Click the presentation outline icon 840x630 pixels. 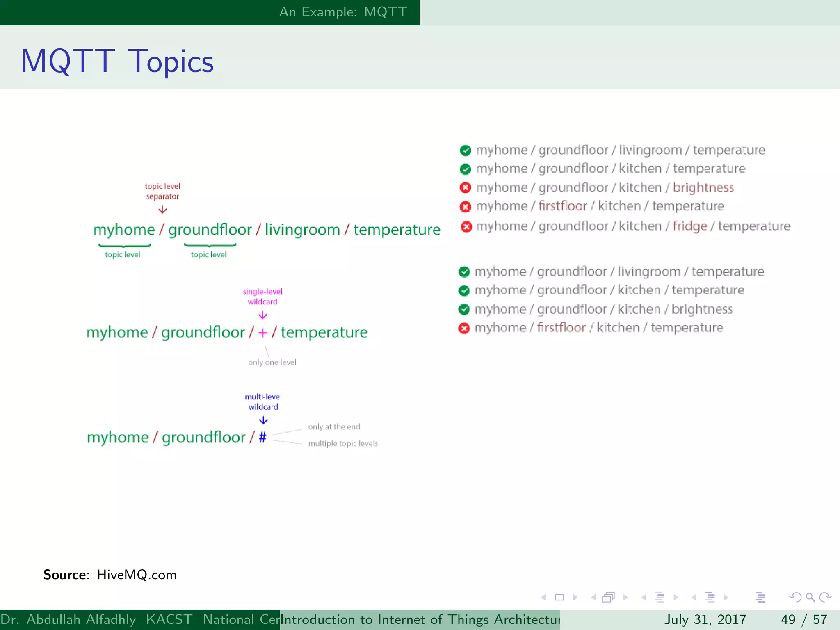pos(760,597)
